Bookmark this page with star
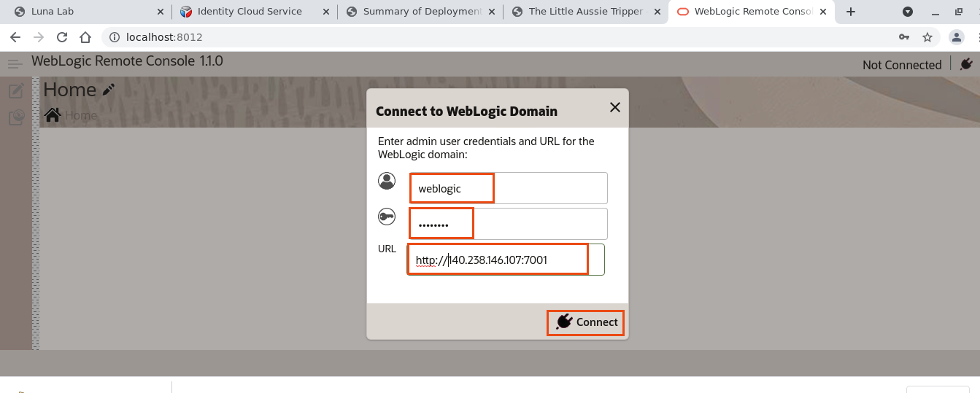Viewport: 980px width, 393px height. 927,37
